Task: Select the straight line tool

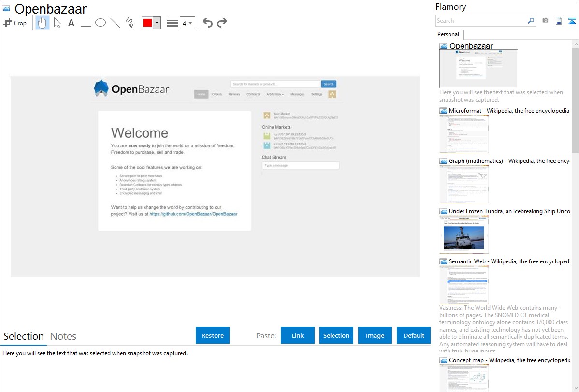Action: pos(115,23)
